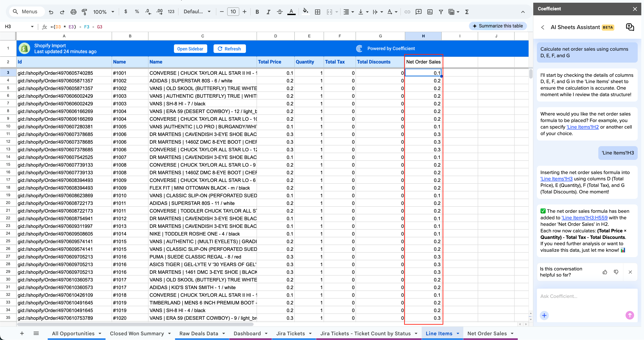The width and height of the screenshot is (644, 340).
Task: Decrease font size with minus button
Action: click(x=221, y=11)
